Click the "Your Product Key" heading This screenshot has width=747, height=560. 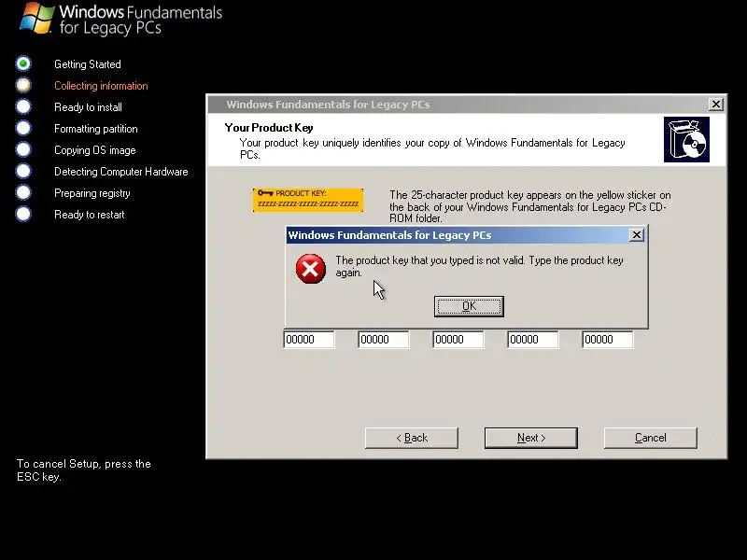[x=269, y=128]
